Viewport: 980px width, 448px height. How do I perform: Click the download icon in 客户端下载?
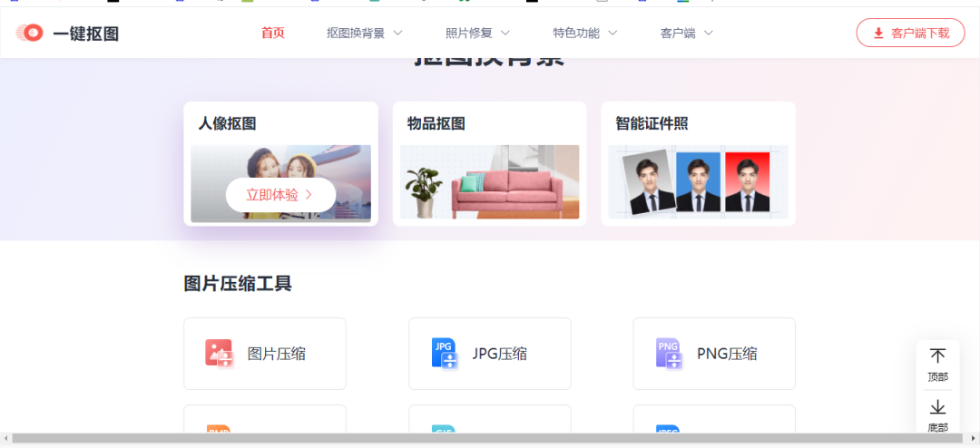[878, 34]
